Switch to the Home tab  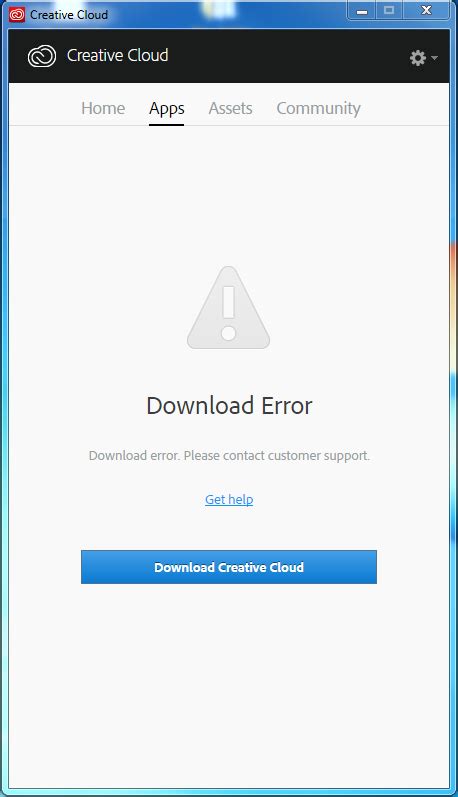(103, 108)
